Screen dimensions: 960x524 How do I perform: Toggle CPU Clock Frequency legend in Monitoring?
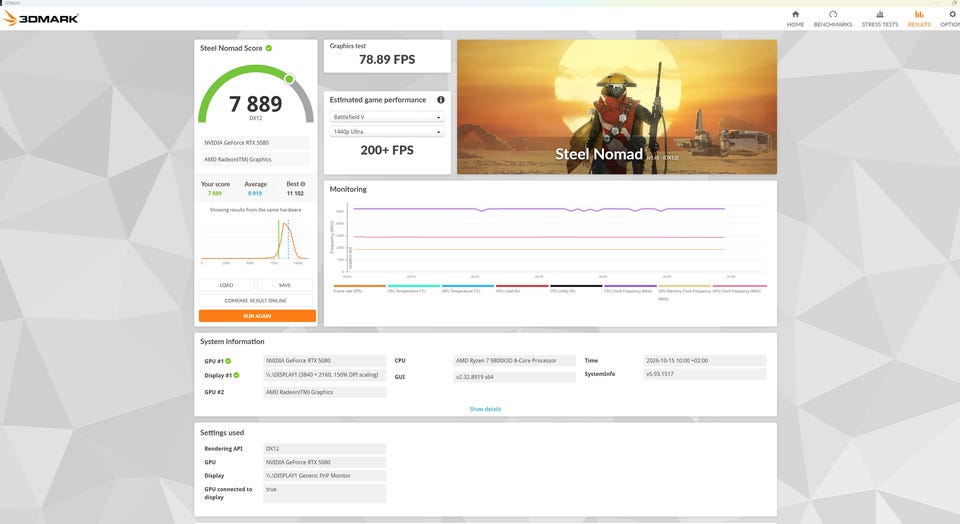point(630,288)
